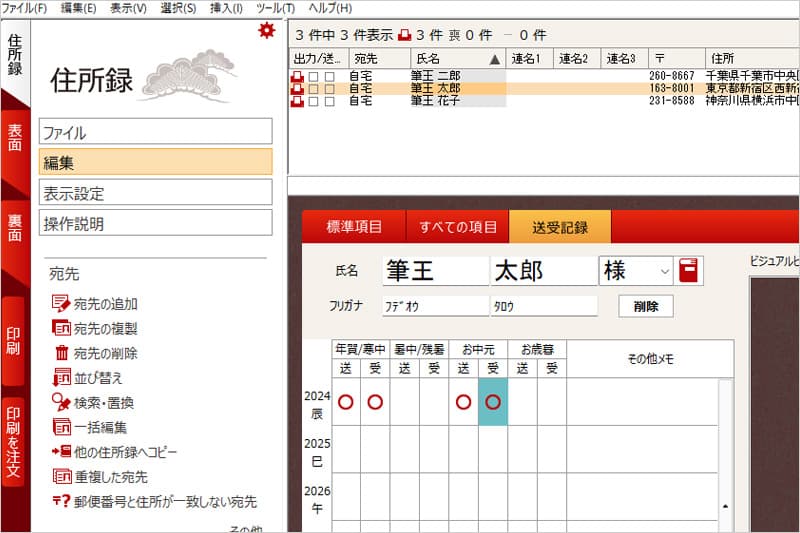This screenshot has height=533, width=800.
Task: Toggle second checkbox in 筆王 二郎 row
Action: [330, 77]
